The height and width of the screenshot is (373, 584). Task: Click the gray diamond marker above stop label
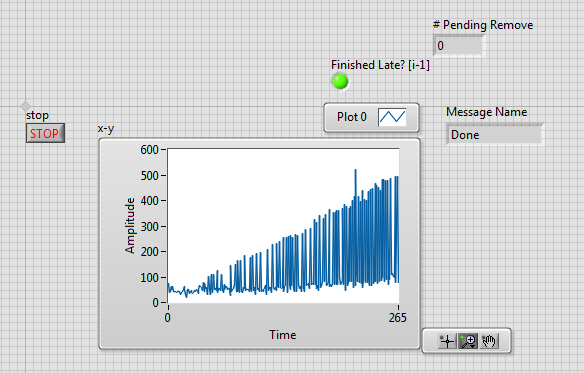25,106
